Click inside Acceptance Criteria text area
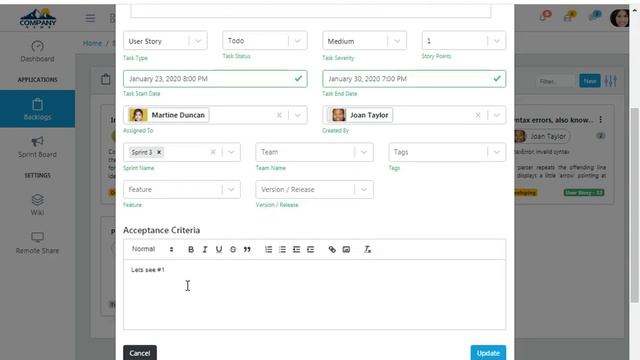Image resolution: width=640 pixels, height=360 pixels. click(314, 295)
